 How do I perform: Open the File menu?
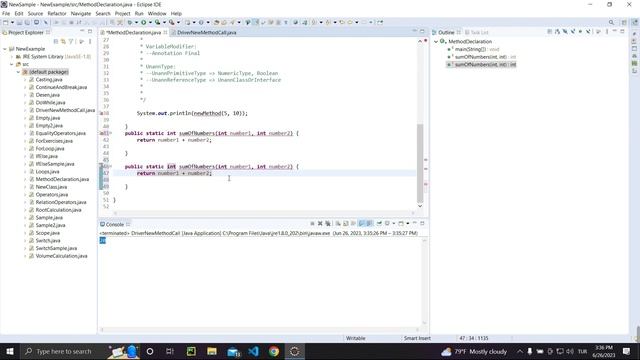pyautogui.click(x=6, y=13)
